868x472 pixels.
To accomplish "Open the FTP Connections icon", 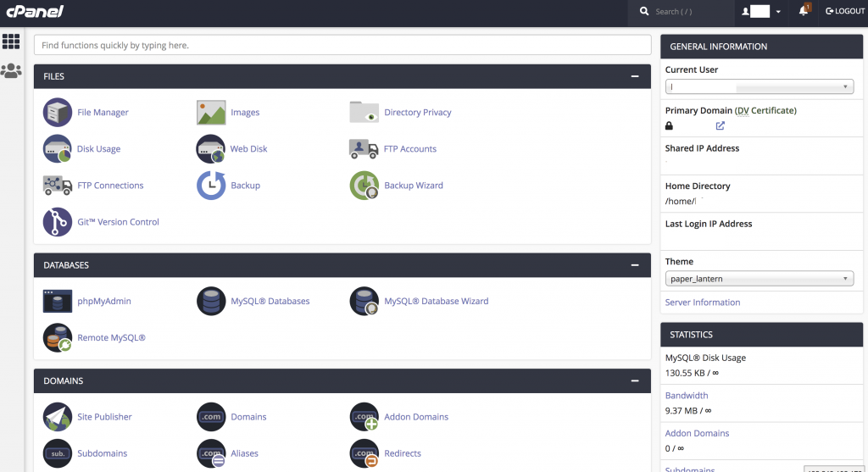I will (58, 186).
